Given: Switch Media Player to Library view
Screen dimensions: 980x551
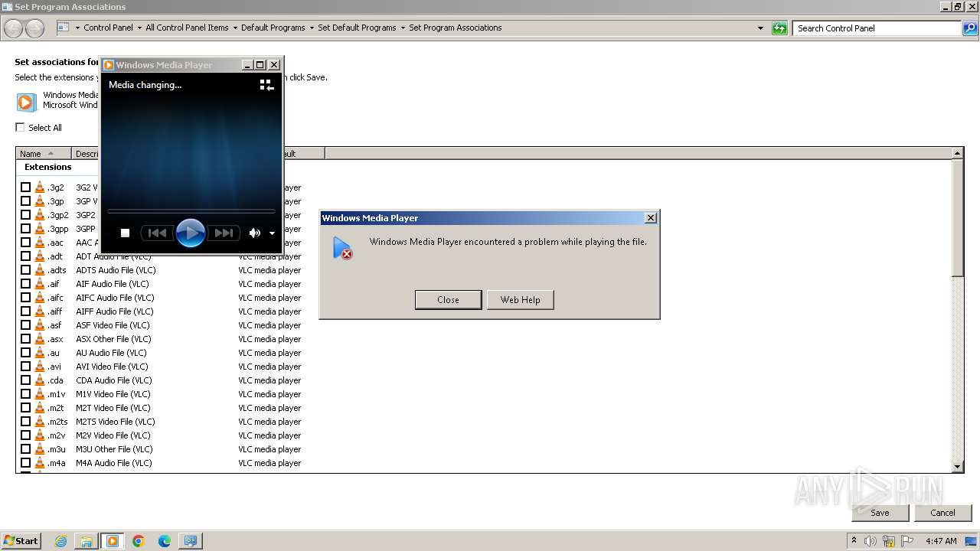Looking at the screenshot, I should (266, 85).
